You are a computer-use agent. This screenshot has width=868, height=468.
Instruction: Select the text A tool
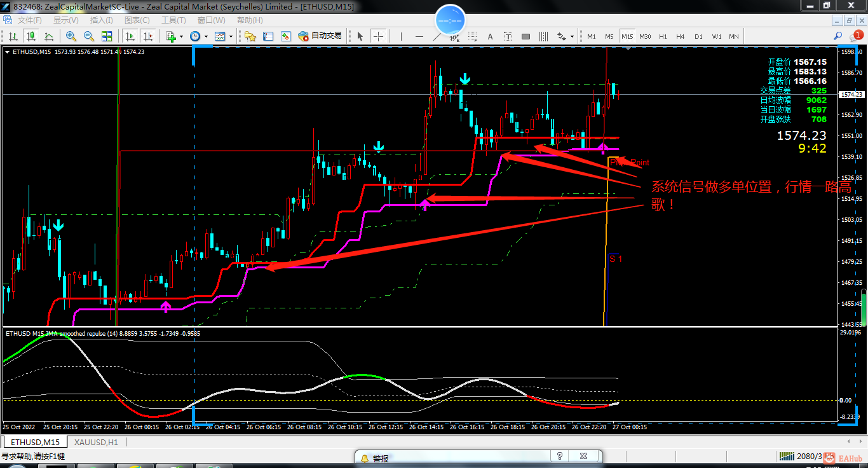490,36
